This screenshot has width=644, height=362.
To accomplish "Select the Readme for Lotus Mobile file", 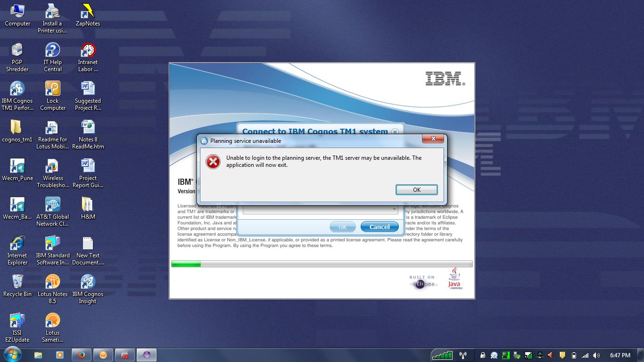I will (x=52, y=134).
